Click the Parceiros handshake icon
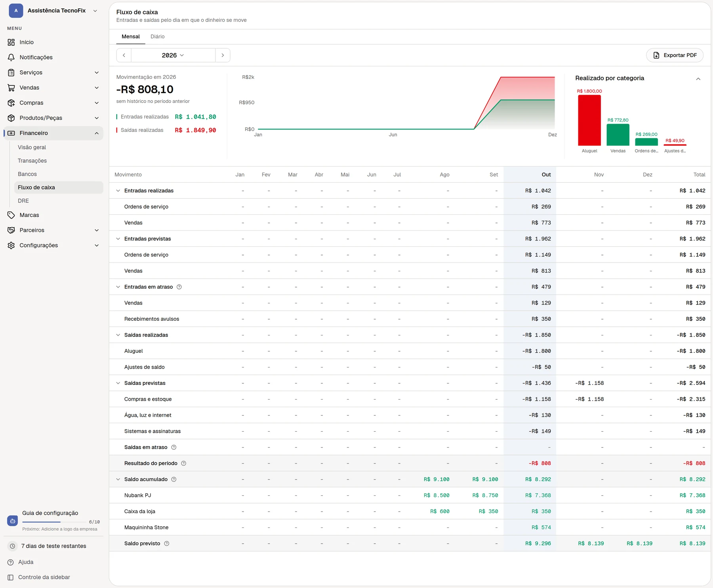The height and width of the screenshot is (588, 713). pyautogui.click(x=11, y=230)
